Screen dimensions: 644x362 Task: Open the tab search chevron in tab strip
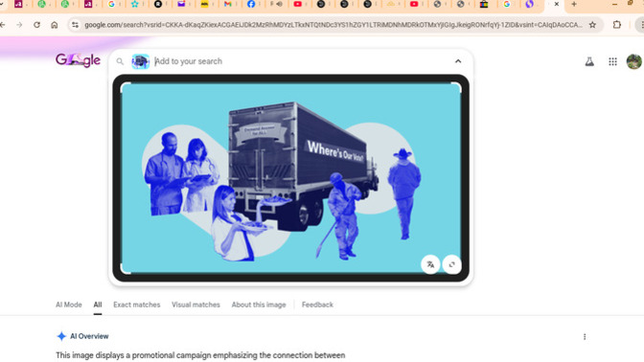(2, 4)
